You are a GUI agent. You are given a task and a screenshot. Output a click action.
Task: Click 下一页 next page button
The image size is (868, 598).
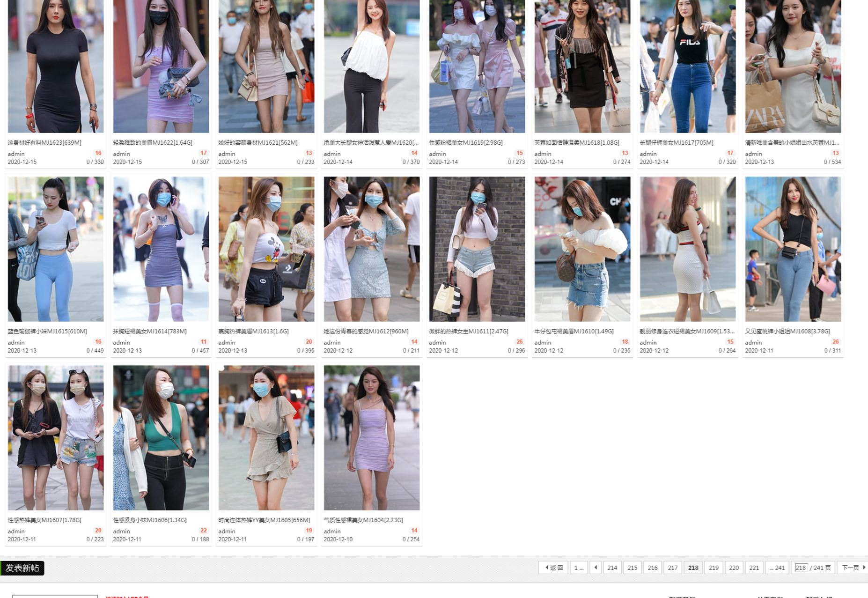pos(852,568)
